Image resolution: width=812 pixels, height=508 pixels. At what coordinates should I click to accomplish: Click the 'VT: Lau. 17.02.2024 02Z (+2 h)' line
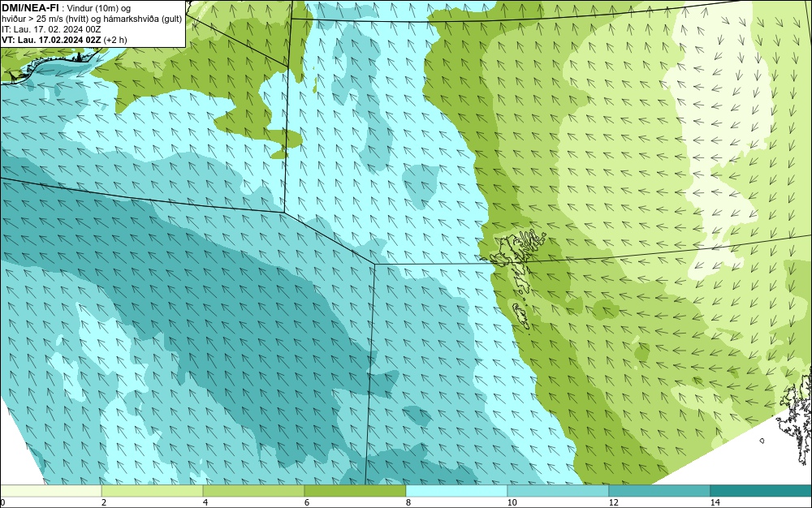[x=64, y=40]
